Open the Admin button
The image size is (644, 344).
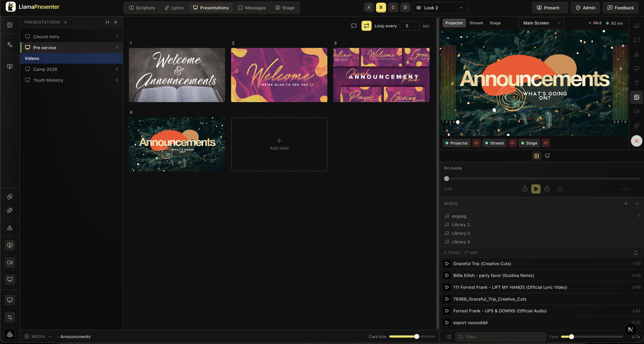[585, 8]
